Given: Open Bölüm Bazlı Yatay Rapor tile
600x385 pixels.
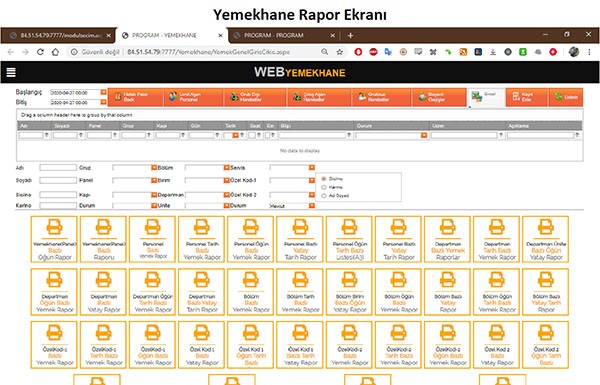Looking at the screenshot, I should (x=447, y=292).
